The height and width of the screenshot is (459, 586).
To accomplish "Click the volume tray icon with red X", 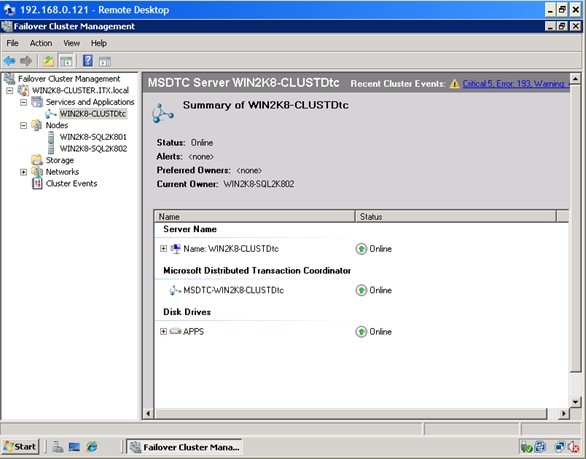I will pyautogui.click(x=574, y=447).
